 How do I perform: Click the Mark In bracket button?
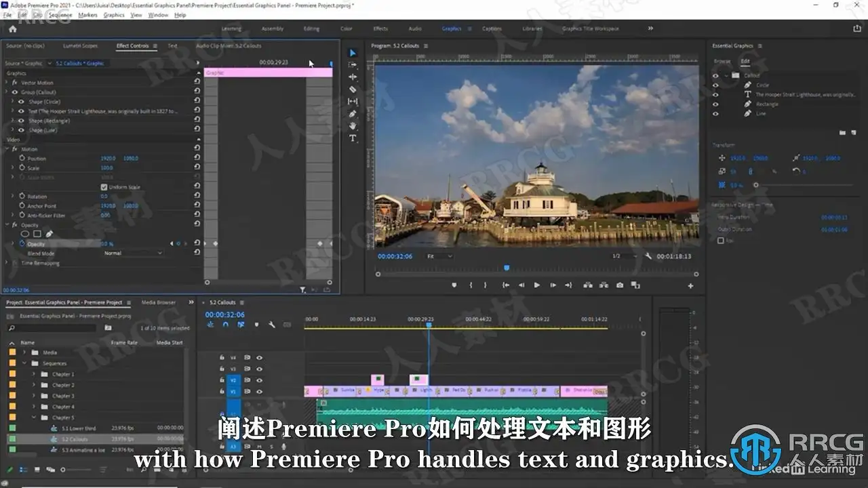point(471,285)
